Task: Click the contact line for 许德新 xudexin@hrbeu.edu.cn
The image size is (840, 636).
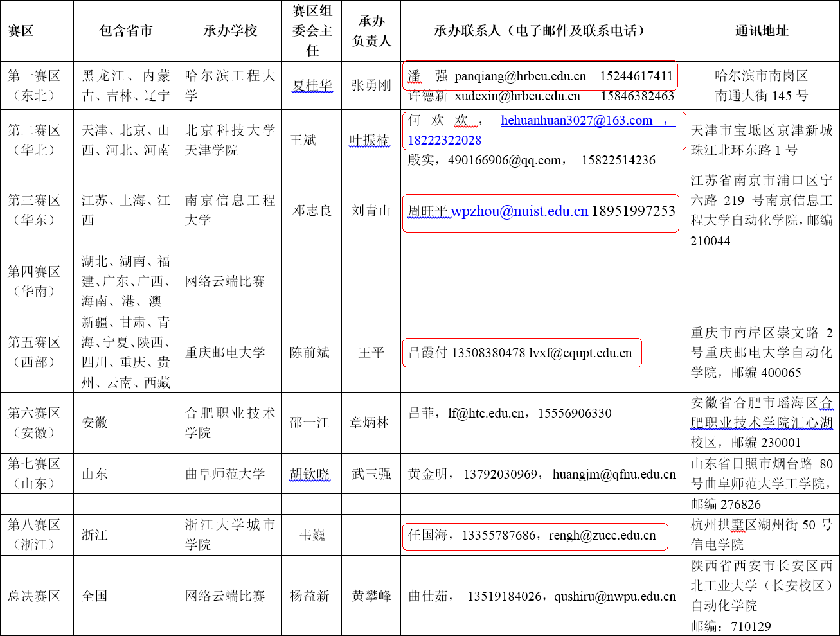Action: [x=541, y=96]
